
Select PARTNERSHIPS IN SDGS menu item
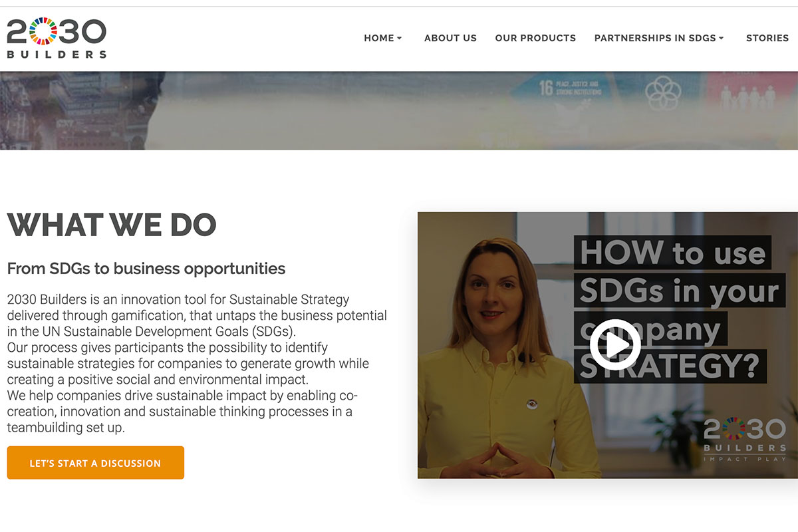click(x=655, y=38)
